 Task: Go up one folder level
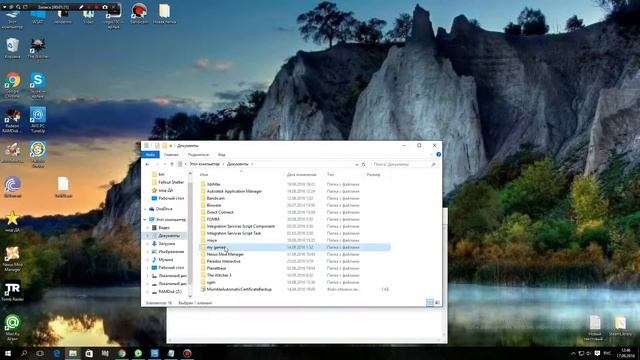tap(172, 164)
